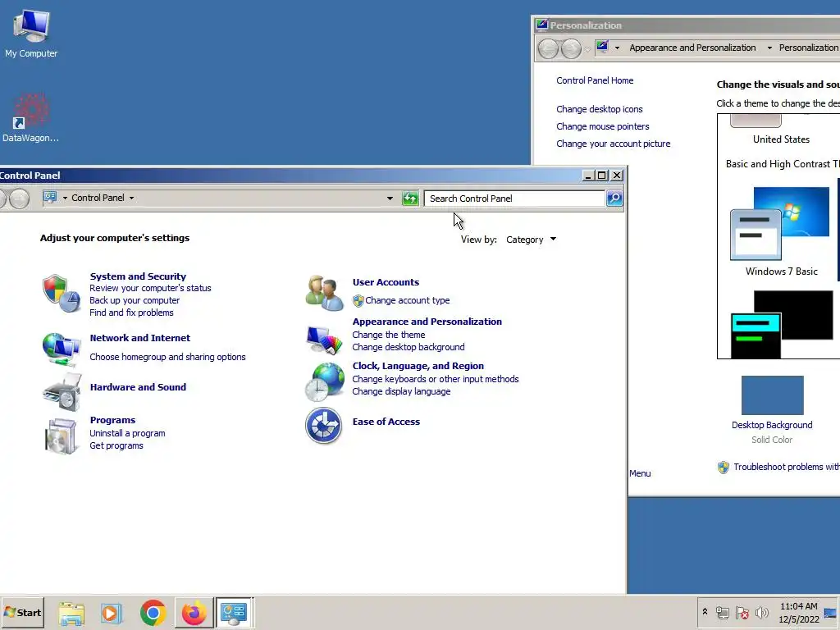Launch Firefox from the taskbar

(x=194, y=613)
